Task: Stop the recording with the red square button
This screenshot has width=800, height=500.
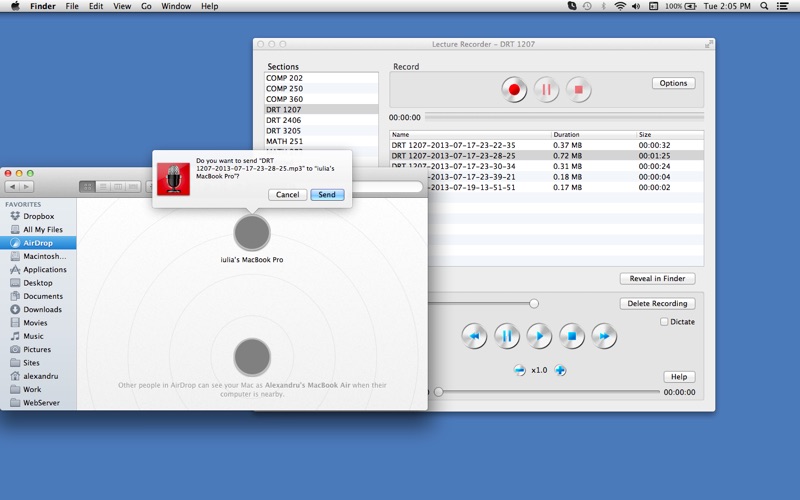Action: click(x=579, y=90)
